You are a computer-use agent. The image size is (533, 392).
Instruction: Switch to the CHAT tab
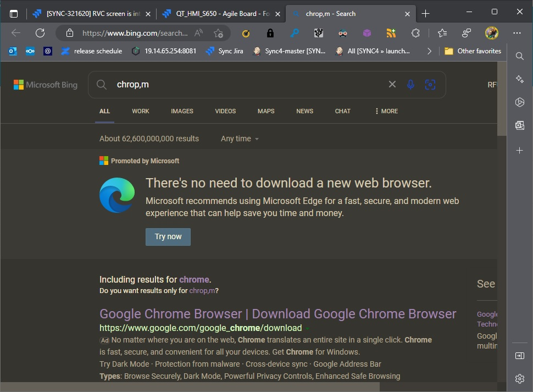[343, 111]
